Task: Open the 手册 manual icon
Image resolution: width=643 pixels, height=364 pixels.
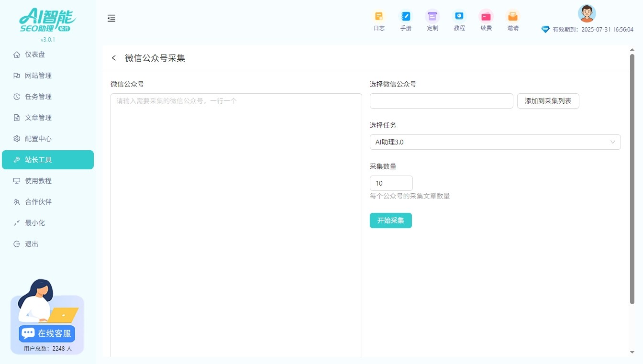Action: (406, 16)
